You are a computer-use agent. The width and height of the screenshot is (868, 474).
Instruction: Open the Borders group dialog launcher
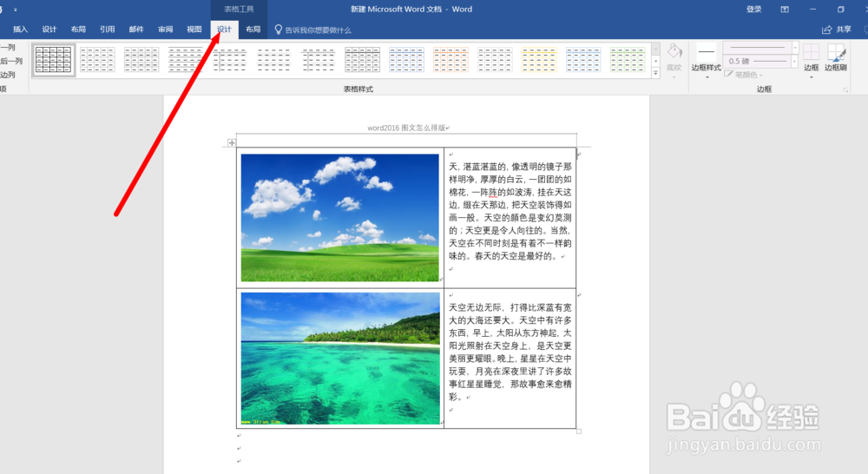pos(845,89)
